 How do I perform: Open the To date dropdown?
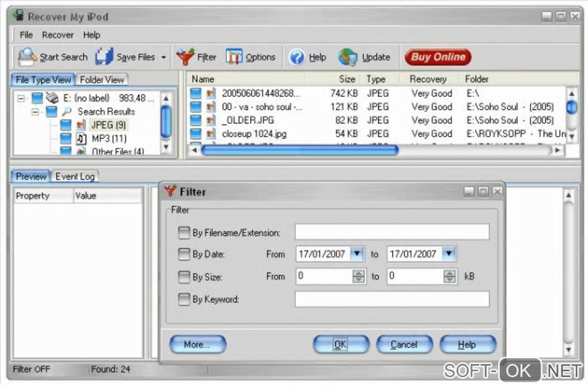click(449, 253)
